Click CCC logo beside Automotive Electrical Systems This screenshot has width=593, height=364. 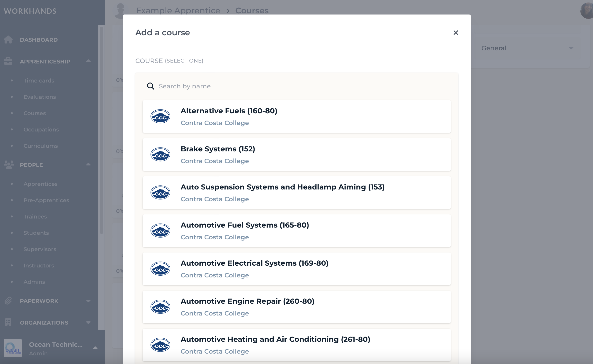click(160, 269)
